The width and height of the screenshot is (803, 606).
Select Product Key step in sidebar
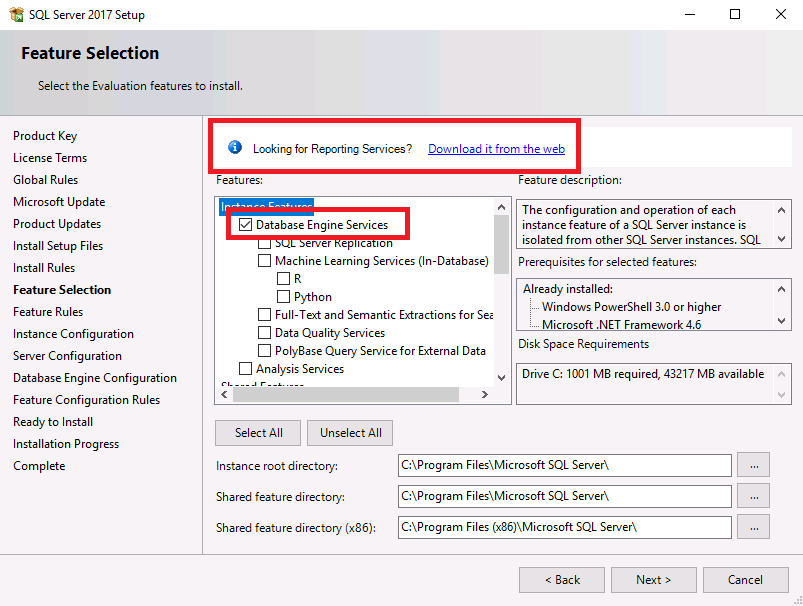click(x=45, y=136)
